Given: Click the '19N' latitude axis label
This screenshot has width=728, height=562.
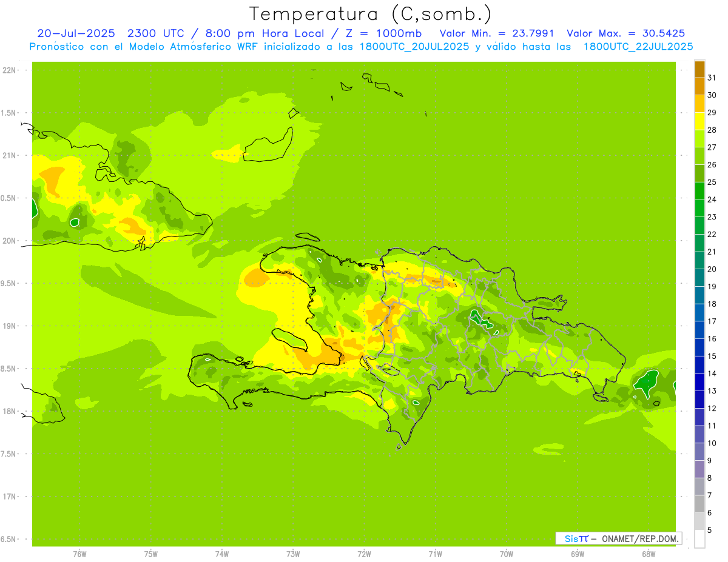Looking at the screenshot, I should coord(8,326).
